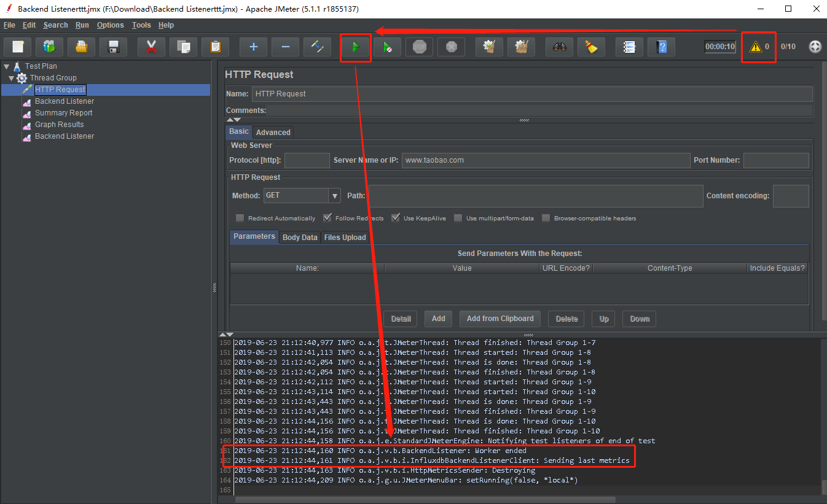Open the Search menu
Viewport: 827px width, 504px height.
tap(55, 25)
